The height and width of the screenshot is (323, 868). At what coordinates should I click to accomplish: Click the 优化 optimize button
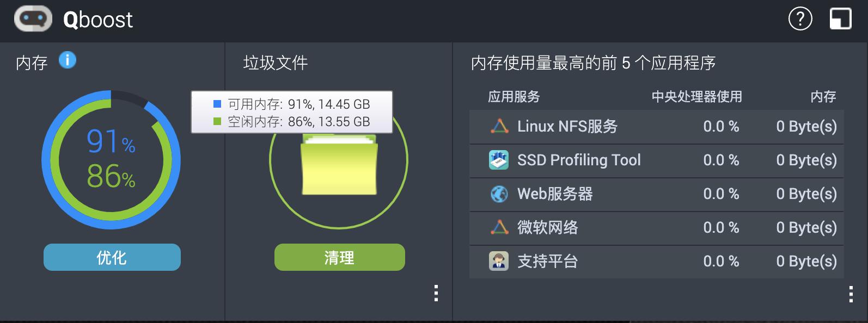click(112, 256)
